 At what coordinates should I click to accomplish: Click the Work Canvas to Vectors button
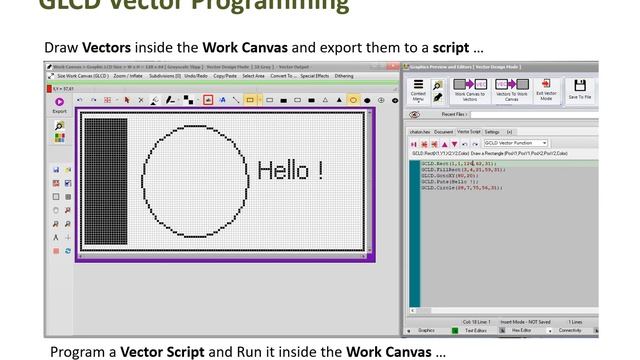click(470, 90)
